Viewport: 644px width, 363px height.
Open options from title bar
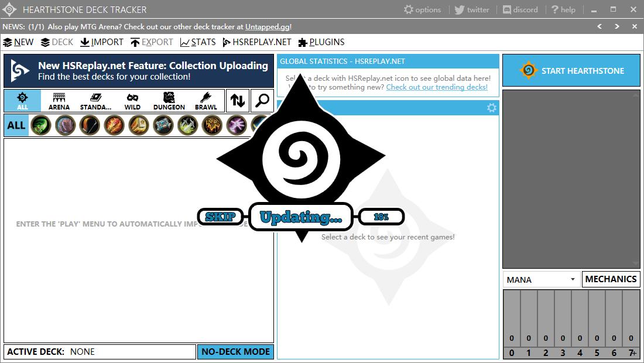pos(422,9)
